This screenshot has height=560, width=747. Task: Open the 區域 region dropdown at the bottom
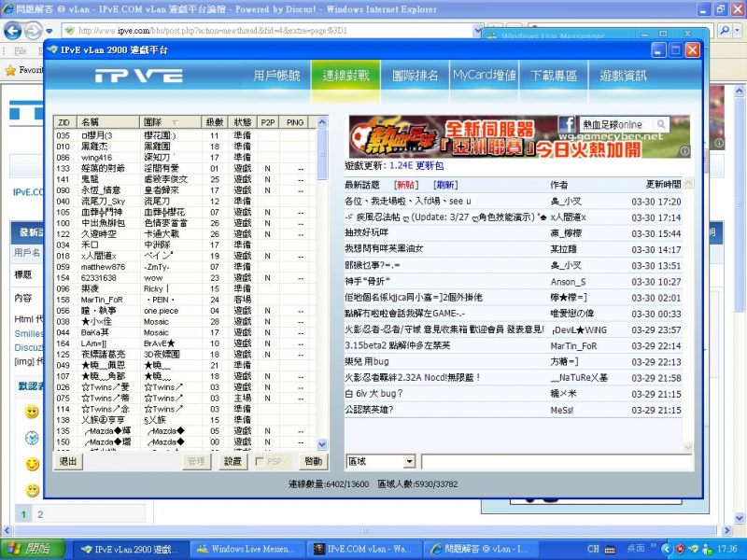[409, 461]
